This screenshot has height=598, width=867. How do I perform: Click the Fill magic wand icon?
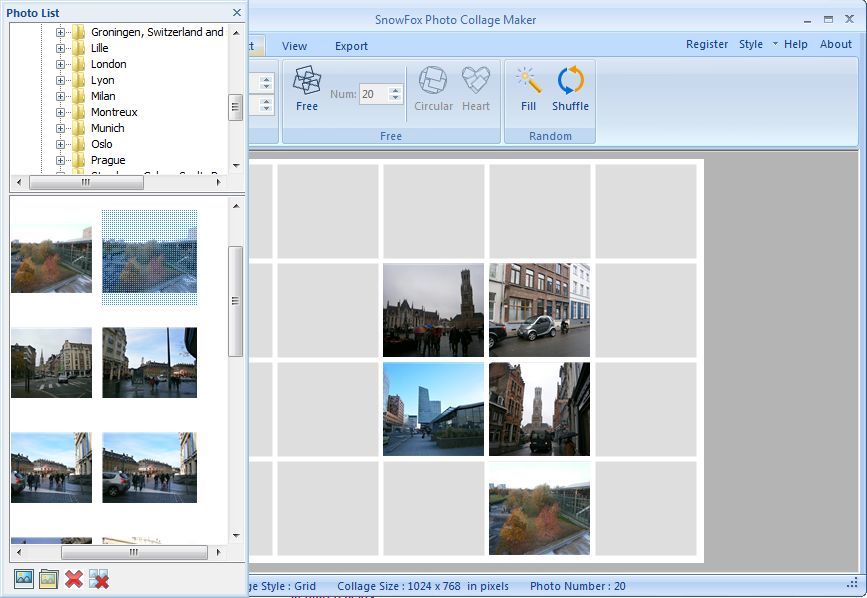point(528,88)
